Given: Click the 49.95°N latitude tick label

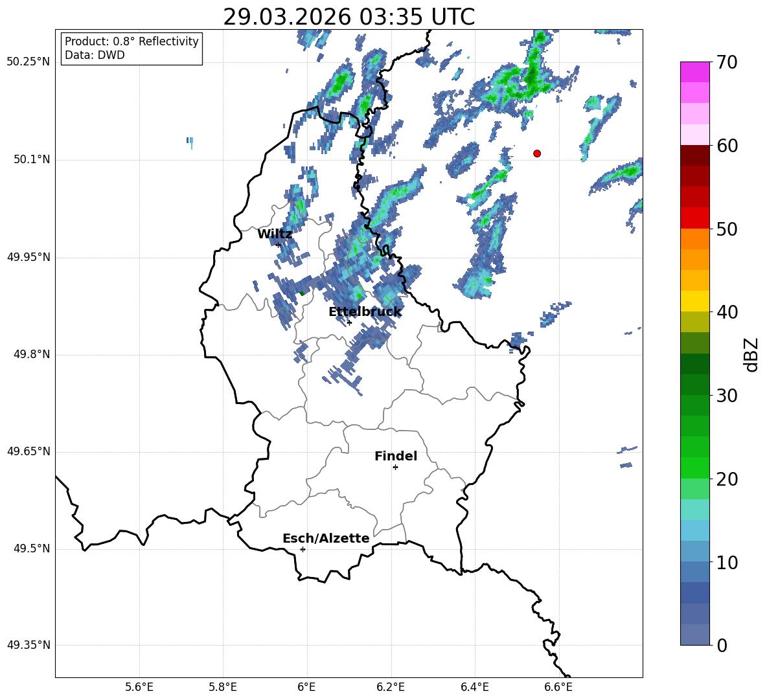Looking at the screenshot, I should tap(29, 257).
